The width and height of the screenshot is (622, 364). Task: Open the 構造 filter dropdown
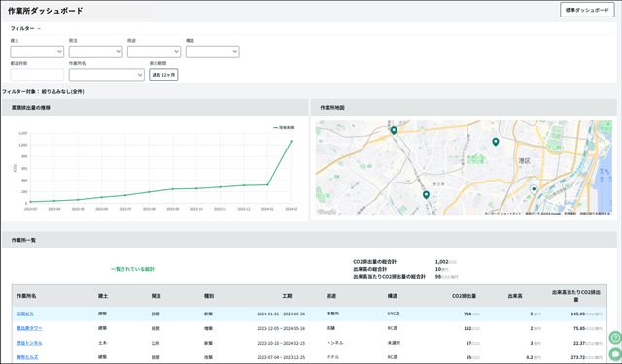[x=212, y=51]
